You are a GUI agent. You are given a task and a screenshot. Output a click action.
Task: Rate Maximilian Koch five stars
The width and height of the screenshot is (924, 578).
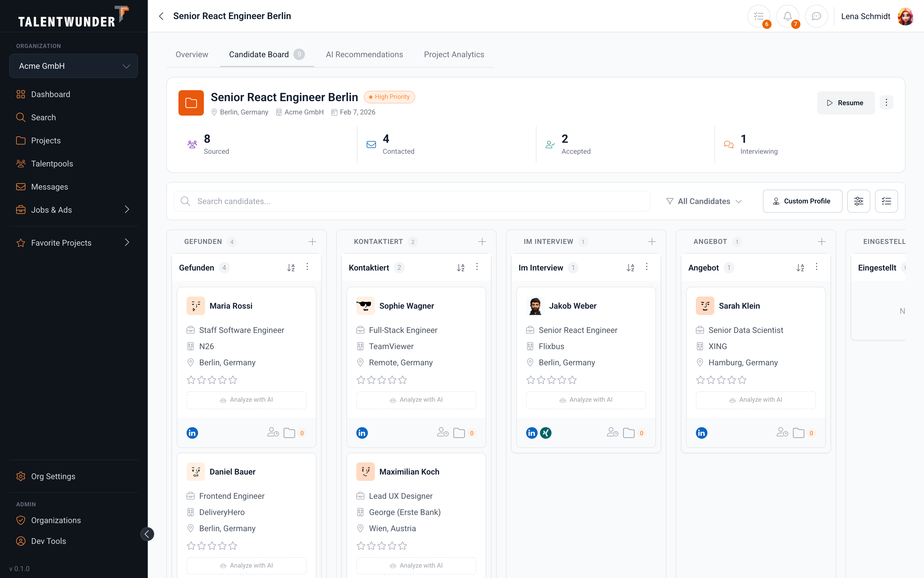pos(403,546)
